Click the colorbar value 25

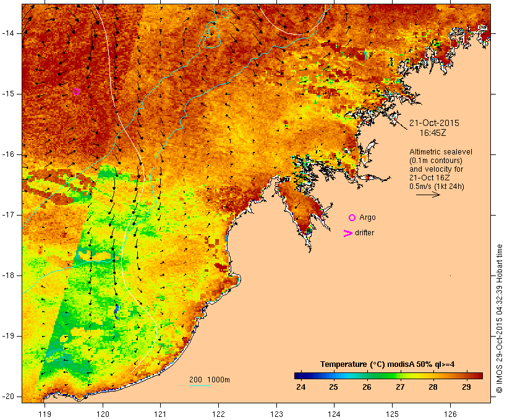(x=334, y=387)
